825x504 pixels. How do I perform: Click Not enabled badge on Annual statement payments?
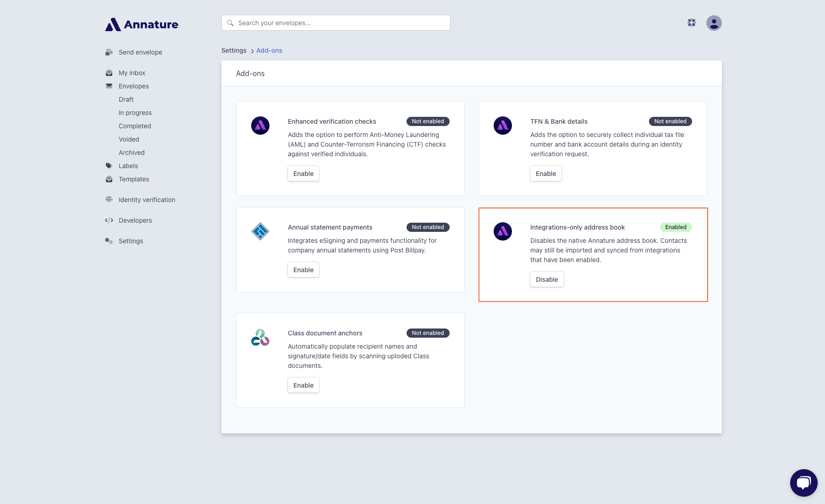coord(428,227)
